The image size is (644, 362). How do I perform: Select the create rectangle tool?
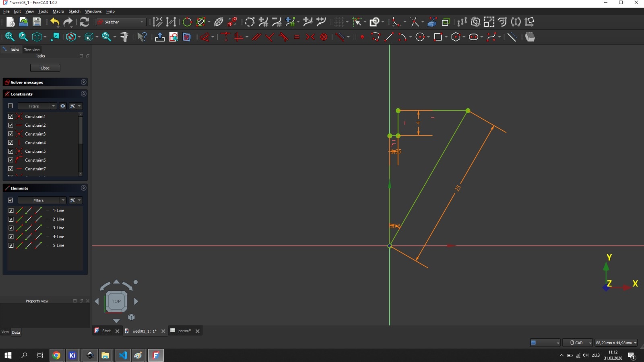(438, 37)
